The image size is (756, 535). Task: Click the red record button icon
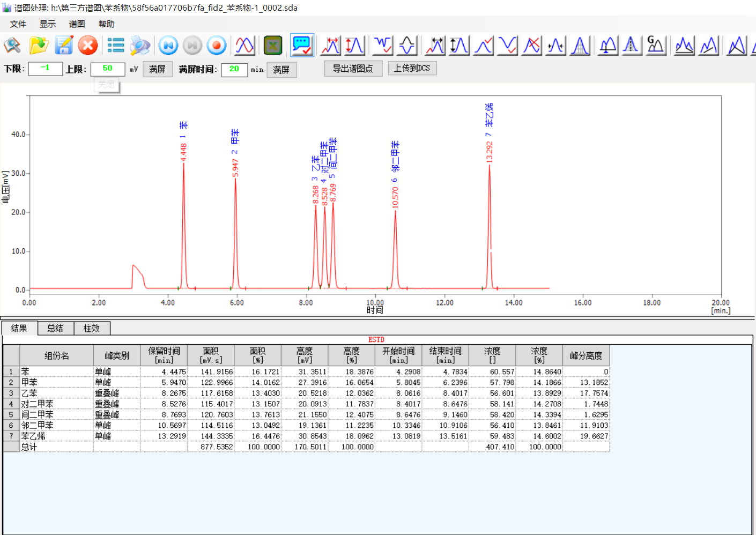coord(217,46)
